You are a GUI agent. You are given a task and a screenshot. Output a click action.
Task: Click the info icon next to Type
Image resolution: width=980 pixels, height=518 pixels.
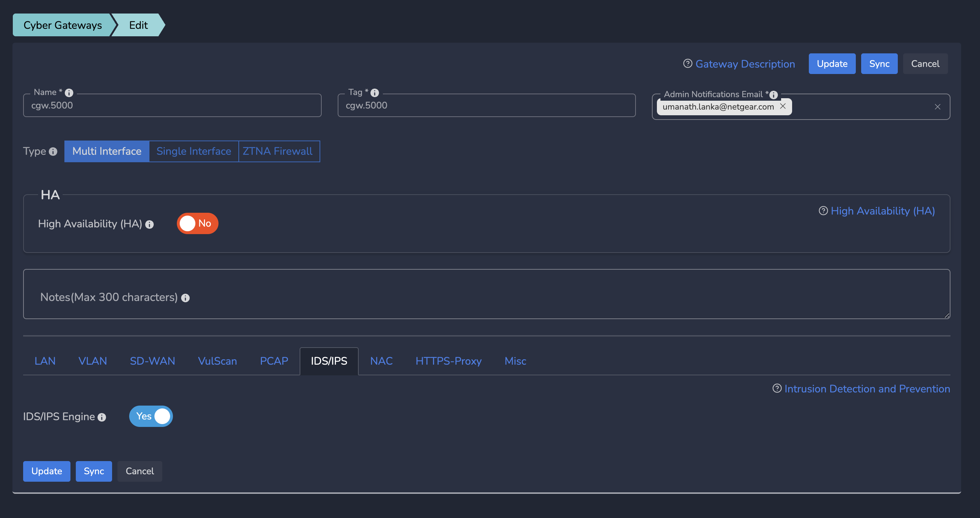coord(53,152)
